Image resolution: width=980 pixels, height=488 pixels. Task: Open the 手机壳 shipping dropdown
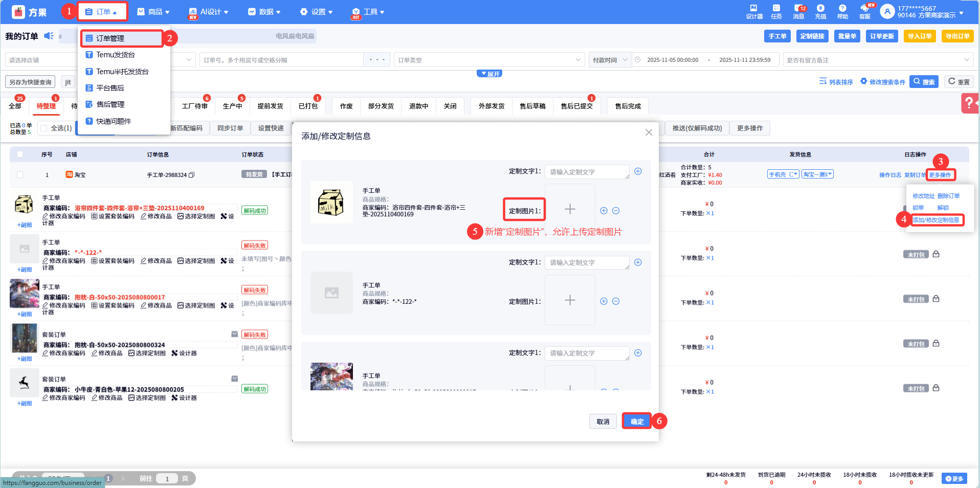783,174
